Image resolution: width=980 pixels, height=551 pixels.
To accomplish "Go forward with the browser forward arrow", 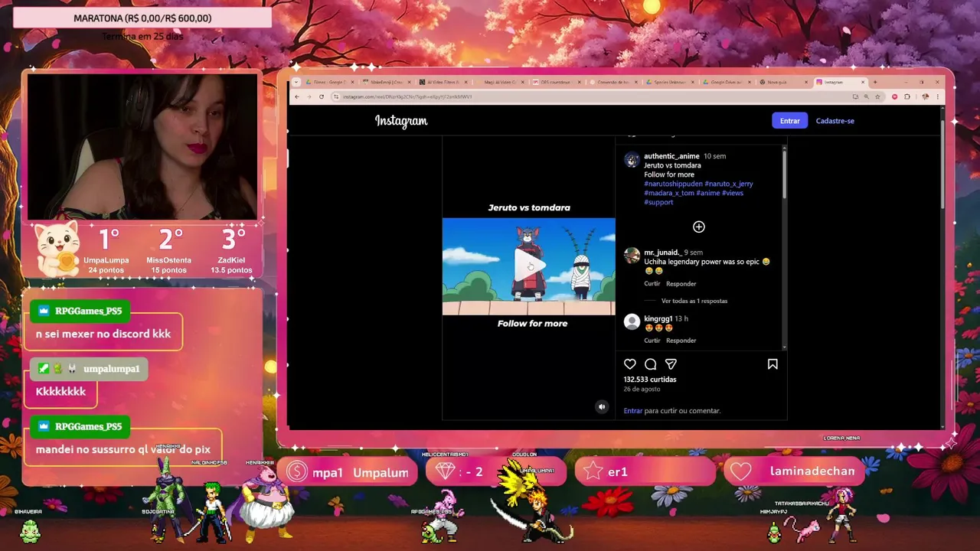I will pos(309,96).
